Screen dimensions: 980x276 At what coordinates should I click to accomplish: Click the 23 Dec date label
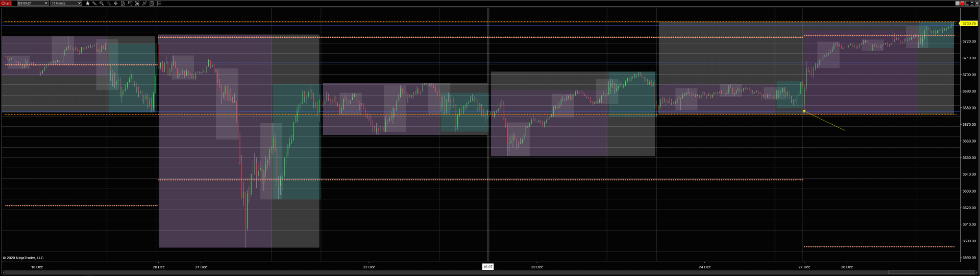click(x=537, y=267)
